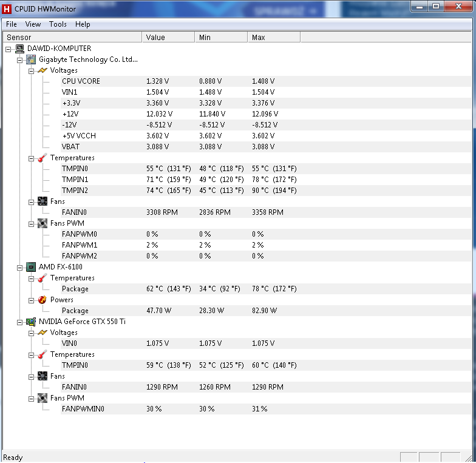Open the Help menu
This screenshot has height=463, width=476.
pyautogui.click(x=83, y=24)
